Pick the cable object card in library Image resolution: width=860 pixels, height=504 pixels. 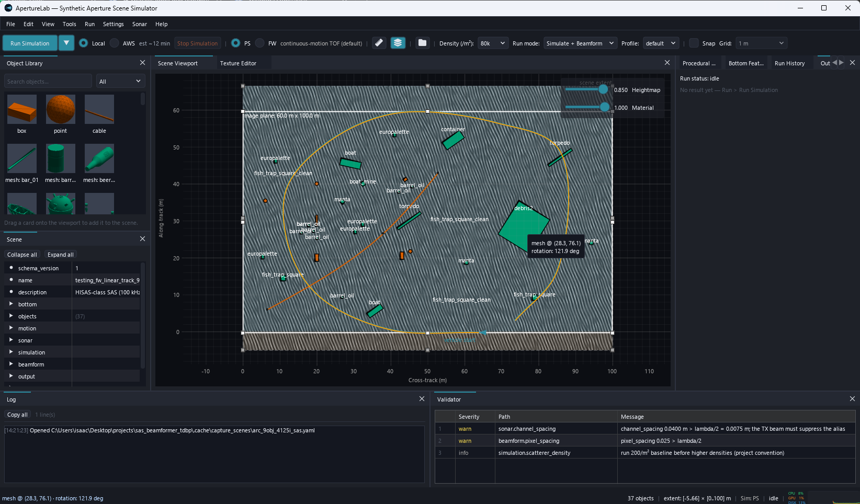[x=99, y=114]
